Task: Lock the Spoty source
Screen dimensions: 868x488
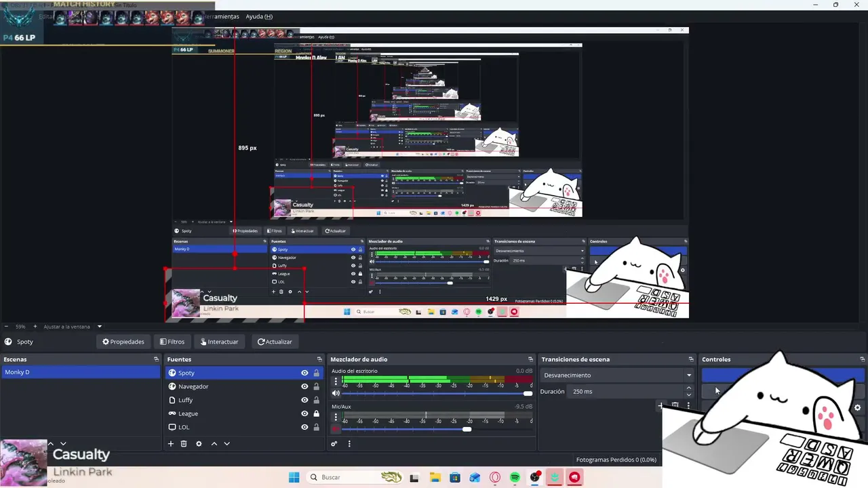Action: (316, 373)
